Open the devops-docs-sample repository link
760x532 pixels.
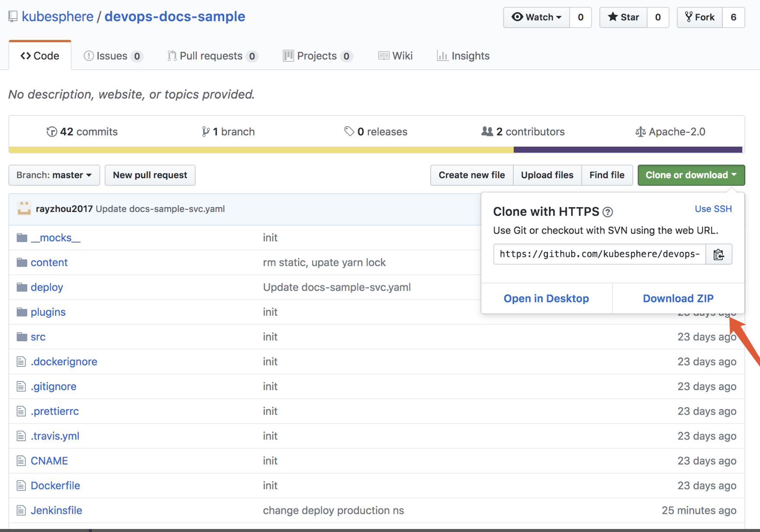[x=175, y=16]
